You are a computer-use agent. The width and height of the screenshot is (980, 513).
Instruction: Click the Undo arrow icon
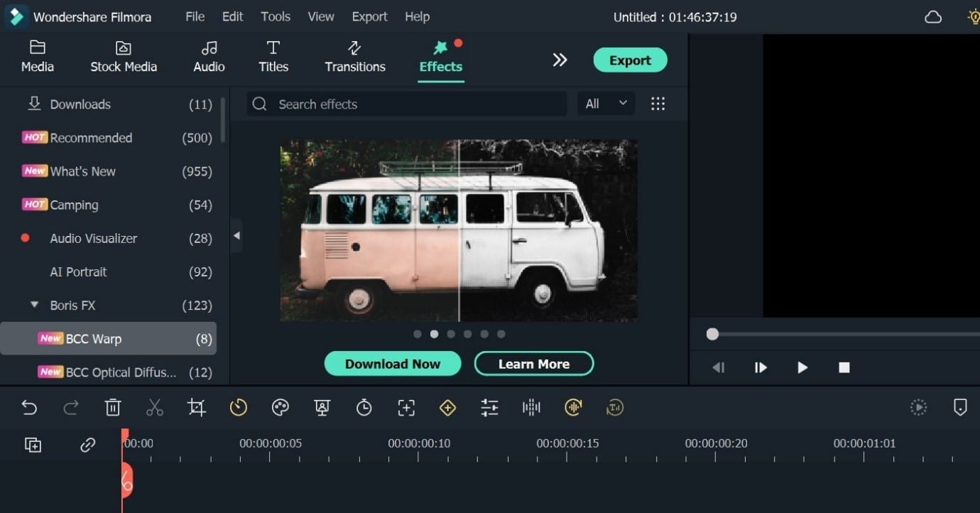pos(29,407)
